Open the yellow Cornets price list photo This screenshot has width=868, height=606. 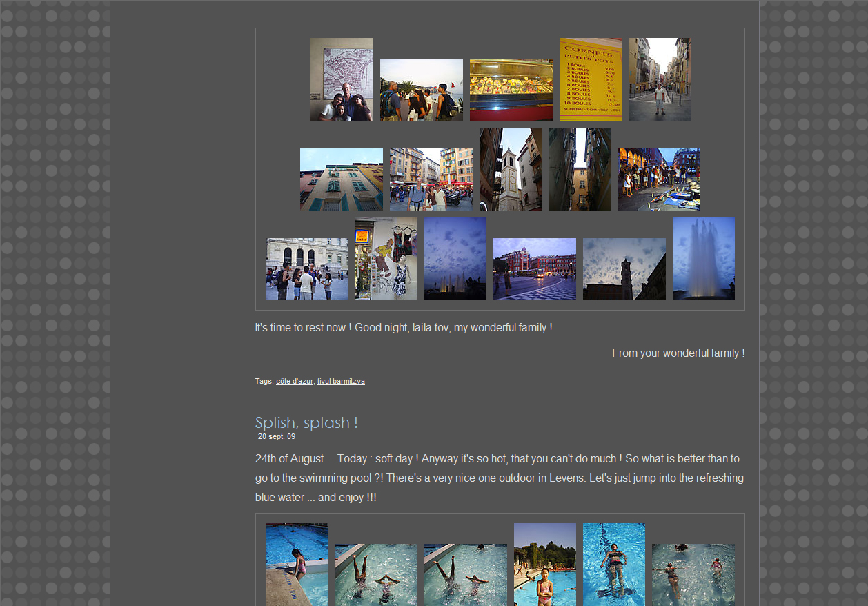point(590,79)
